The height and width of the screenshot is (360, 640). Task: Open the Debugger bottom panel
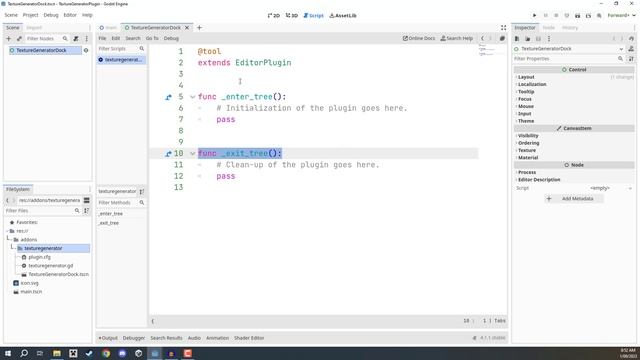[134, 338]
